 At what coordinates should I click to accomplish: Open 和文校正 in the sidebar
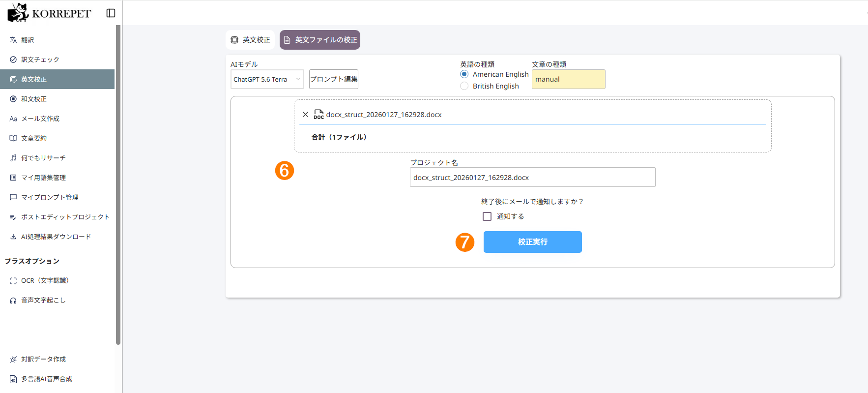[57, 99]
